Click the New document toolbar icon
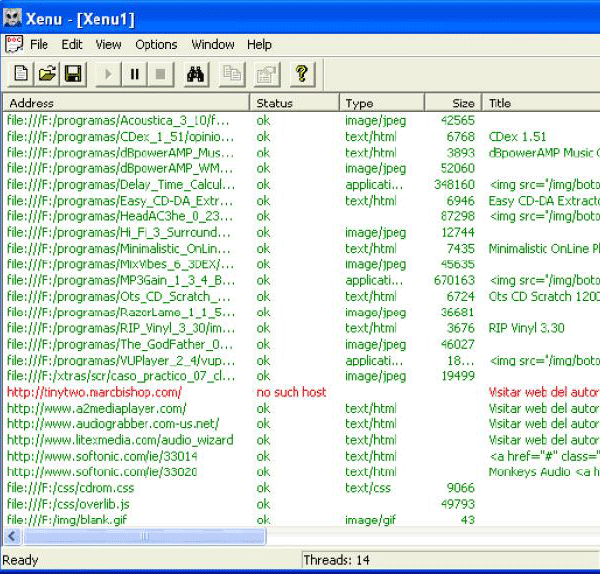 tap(21, 74)
